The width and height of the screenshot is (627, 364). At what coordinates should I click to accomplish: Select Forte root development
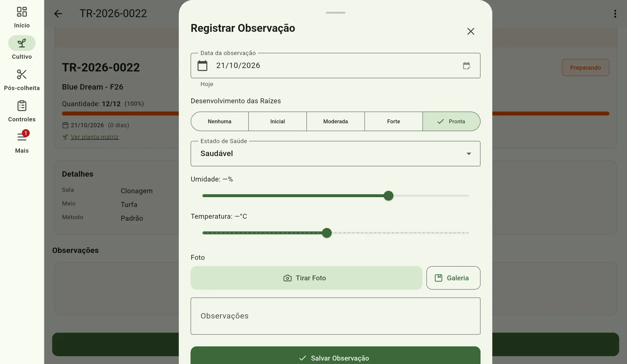[x=393, y=121]
